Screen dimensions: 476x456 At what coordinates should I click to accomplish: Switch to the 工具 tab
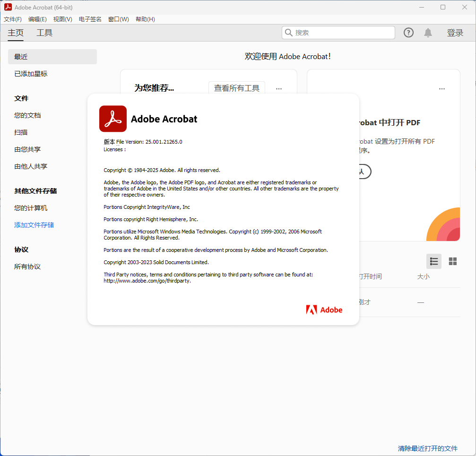44,33
